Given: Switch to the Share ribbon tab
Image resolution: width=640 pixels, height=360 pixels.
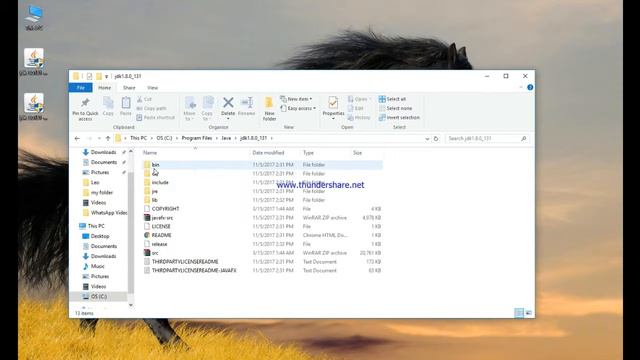Looking at the screenshot, I should 129,88.
